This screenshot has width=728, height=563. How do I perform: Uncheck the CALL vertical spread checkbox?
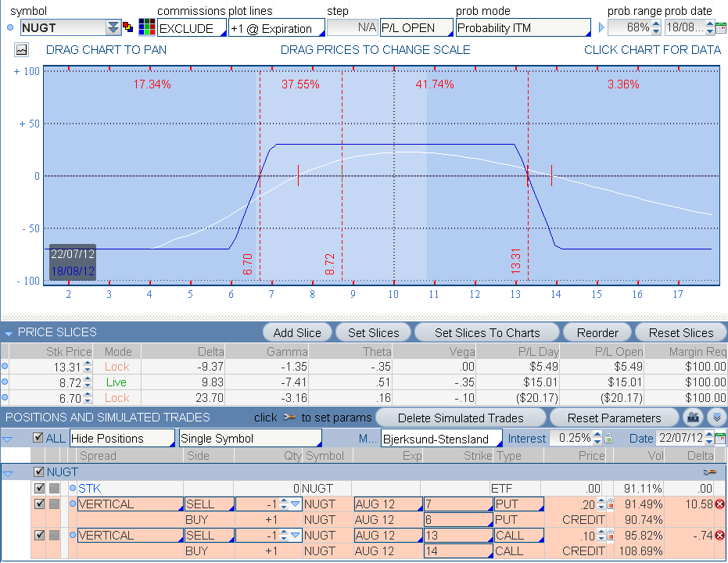pos(39,536)
